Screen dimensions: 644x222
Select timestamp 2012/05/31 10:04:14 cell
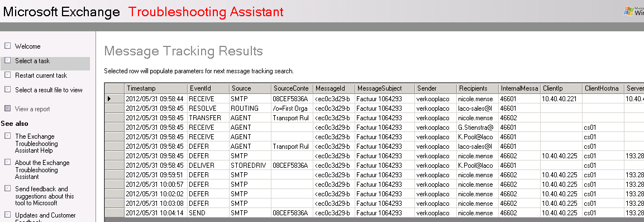coord(156,213)
